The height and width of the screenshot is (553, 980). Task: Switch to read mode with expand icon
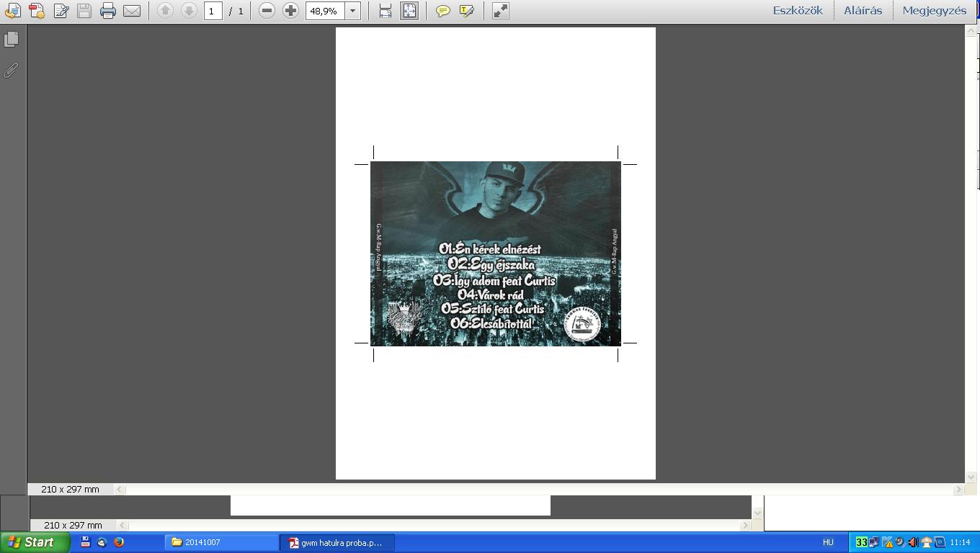point(500,11)
